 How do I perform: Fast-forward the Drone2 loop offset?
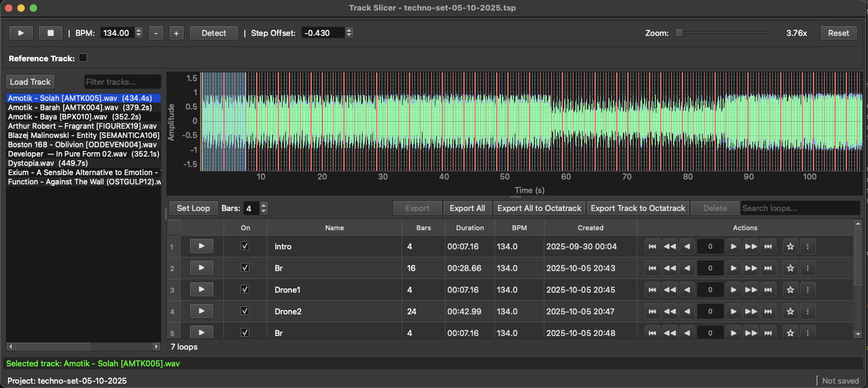[x=751, y=311]
